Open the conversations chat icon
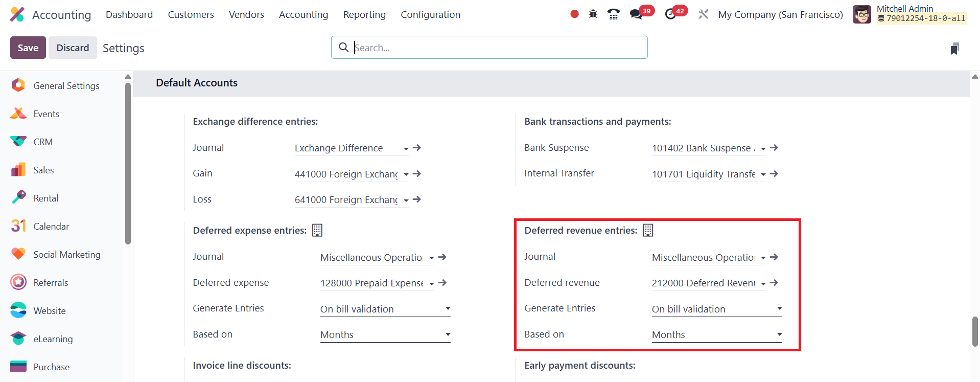The image size is (980, 382). click(x=636, y=14)
